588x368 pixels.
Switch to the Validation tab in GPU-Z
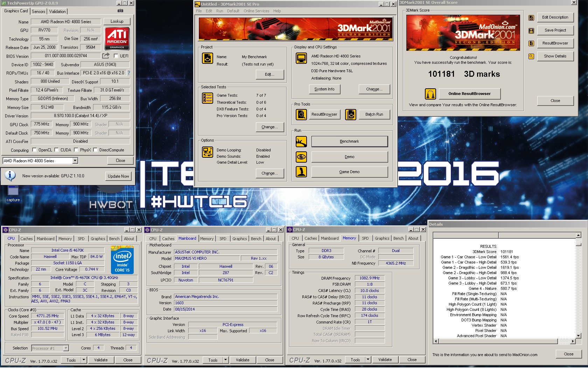pos(57,12)
